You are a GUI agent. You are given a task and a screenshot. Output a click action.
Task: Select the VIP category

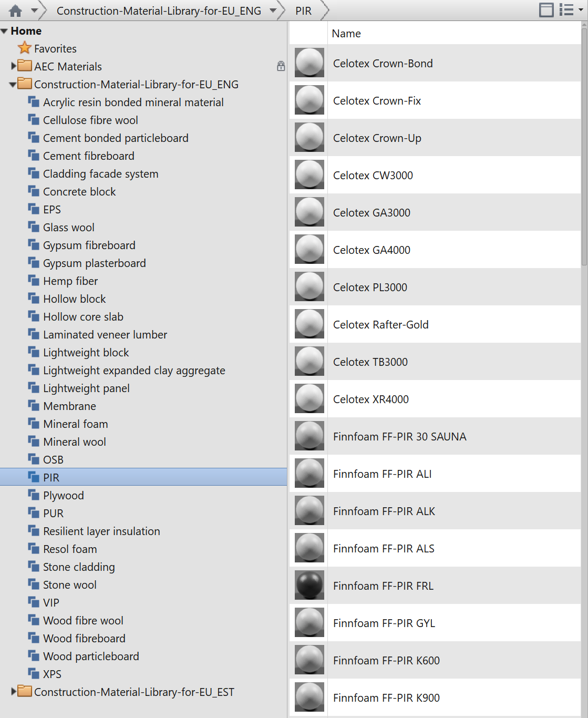tap(51, 603)
